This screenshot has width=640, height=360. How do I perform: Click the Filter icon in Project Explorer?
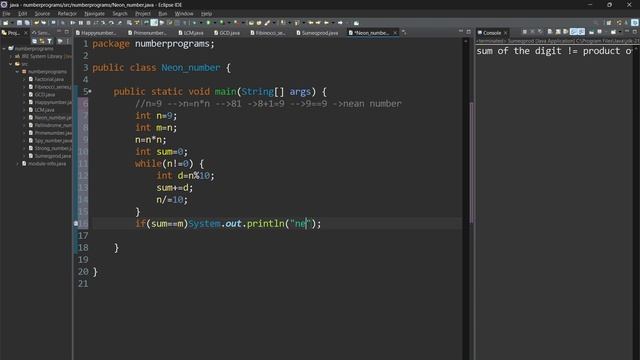pyautogui.click(x=49, y=41)
